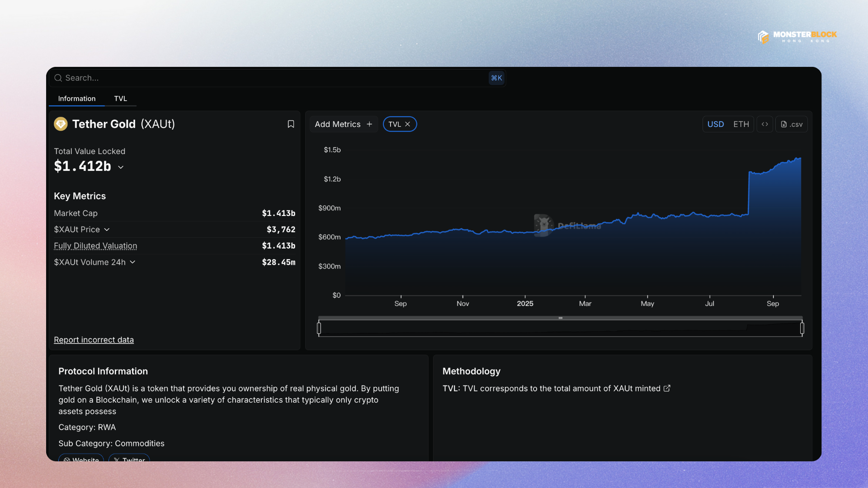
Task: Click the plus icon on Add Metrics
Action: tap(369, 124)
